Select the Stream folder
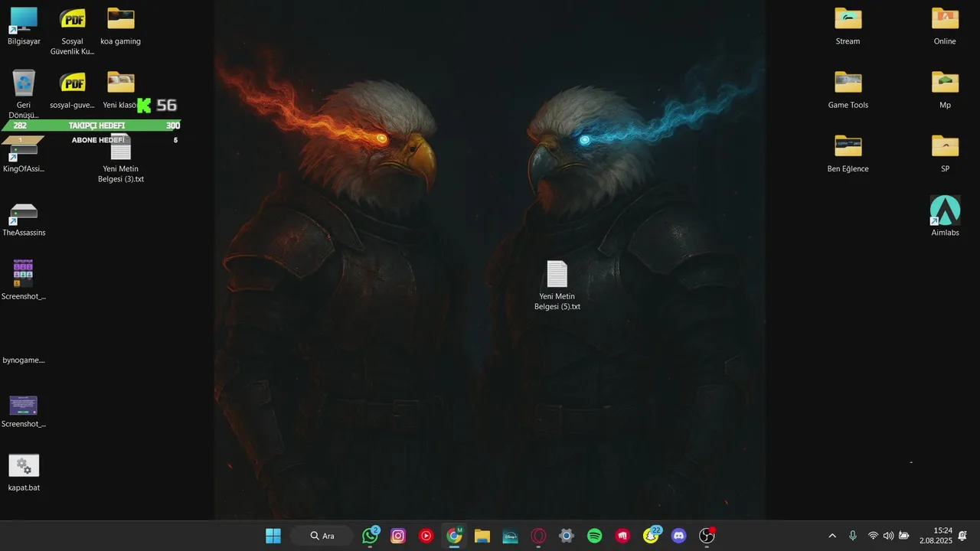Image resolution: width=980 pixels, height=551 pixels. pos(848,25)
